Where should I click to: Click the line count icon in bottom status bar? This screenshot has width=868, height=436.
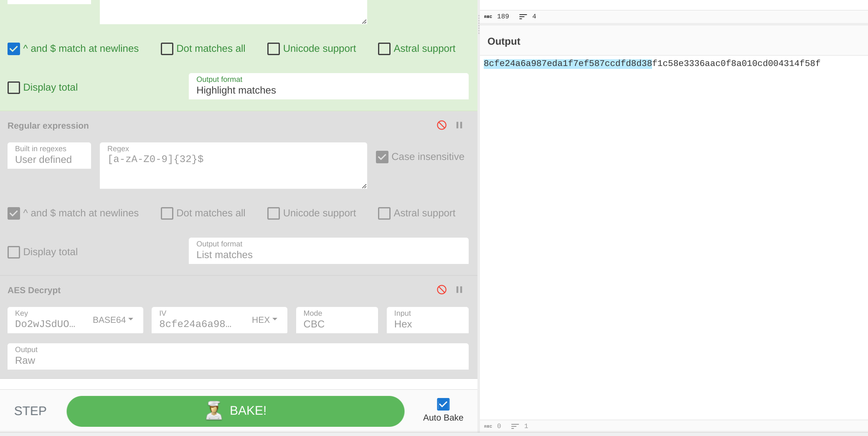click(515, 426)
